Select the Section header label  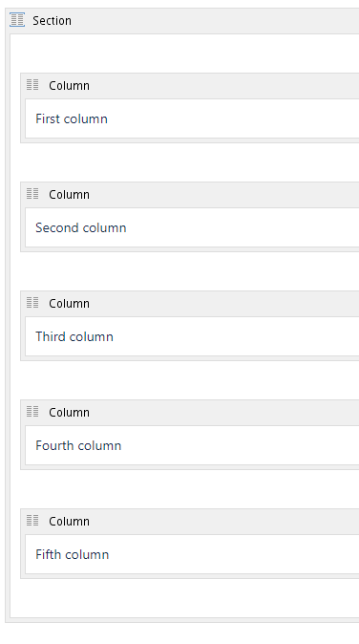(x=53, y=20)
